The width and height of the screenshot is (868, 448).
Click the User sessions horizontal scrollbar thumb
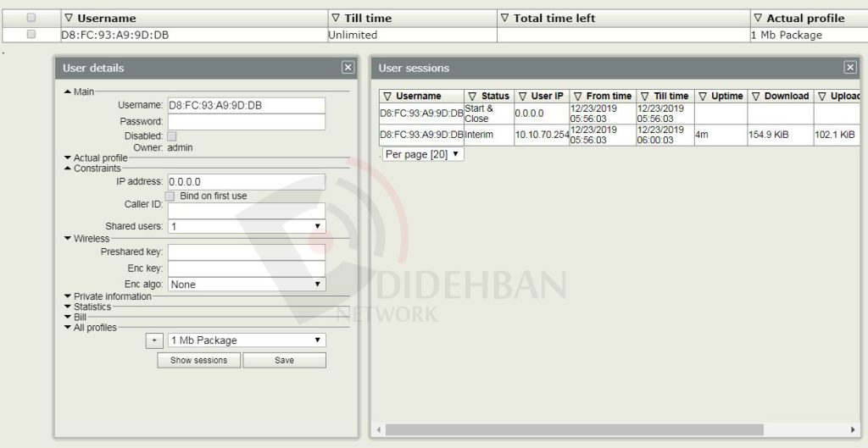pos(575,429)
